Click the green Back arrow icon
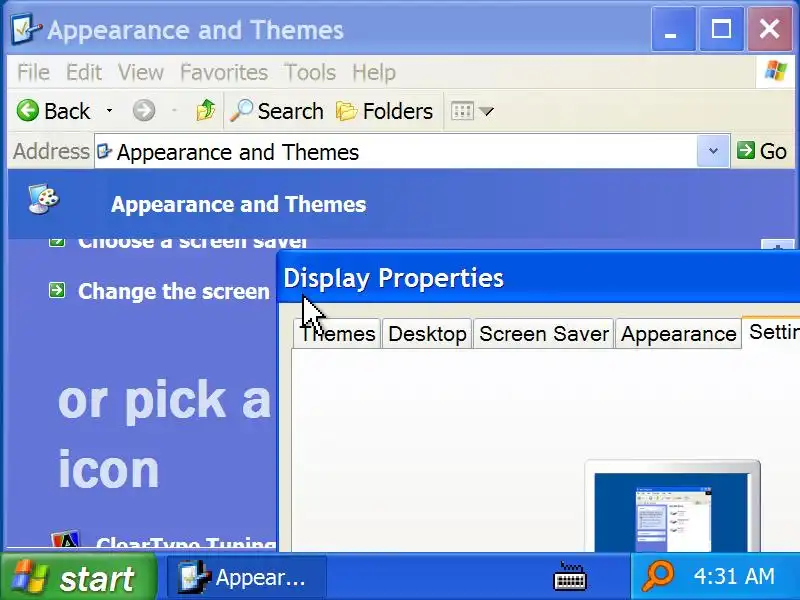 (28, 110)
